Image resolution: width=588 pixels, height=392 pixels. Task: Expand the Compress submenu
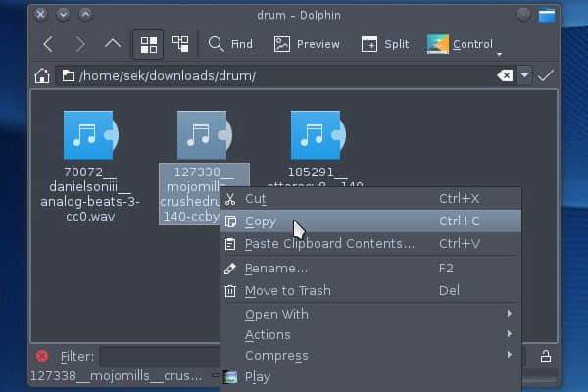pos(370,355)
